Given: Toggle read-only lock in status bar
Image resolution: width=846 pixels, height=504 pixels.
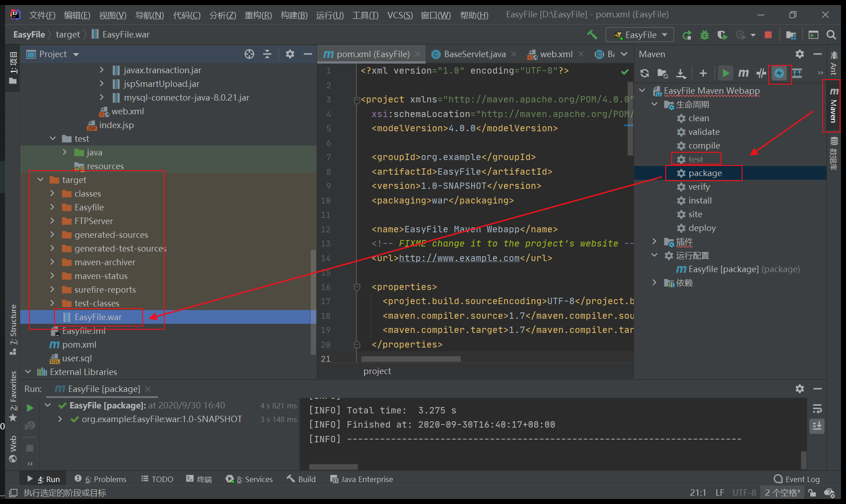Looking at the screenshot, I should [x=812, y=493].
